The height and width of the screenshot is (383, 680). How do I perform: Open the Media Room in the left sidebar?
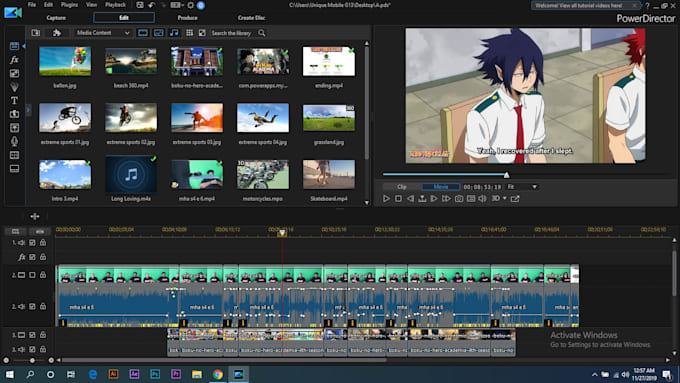[14, 46]
